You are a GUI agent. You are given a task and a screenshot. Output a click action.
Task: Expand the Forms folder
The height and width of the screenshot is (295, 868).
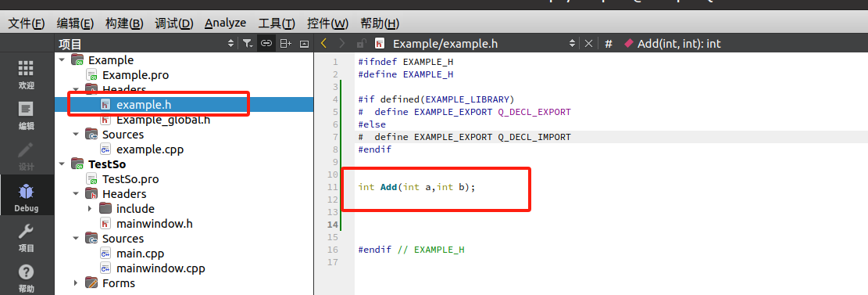(x=76, y=282)
